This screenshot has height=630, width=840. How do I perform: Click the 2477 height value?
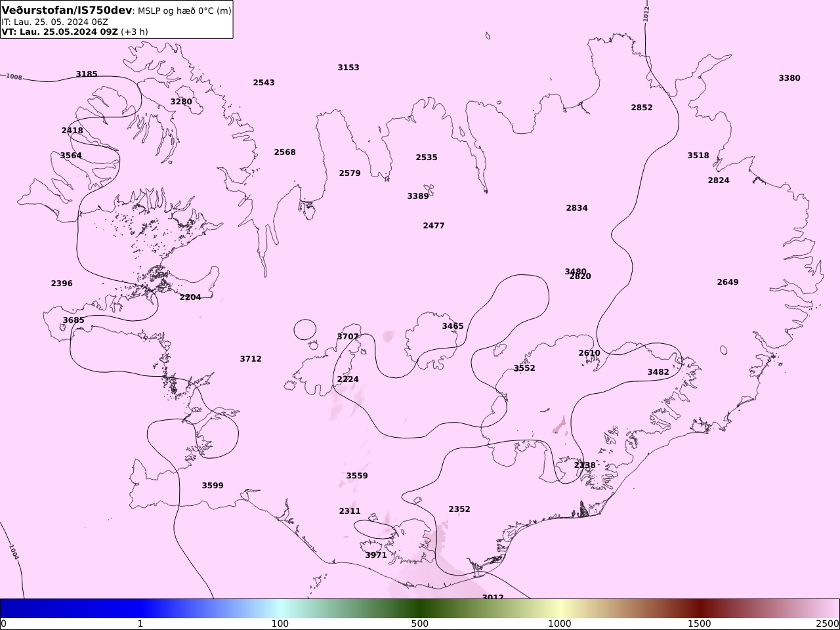[x=434, y=226]
